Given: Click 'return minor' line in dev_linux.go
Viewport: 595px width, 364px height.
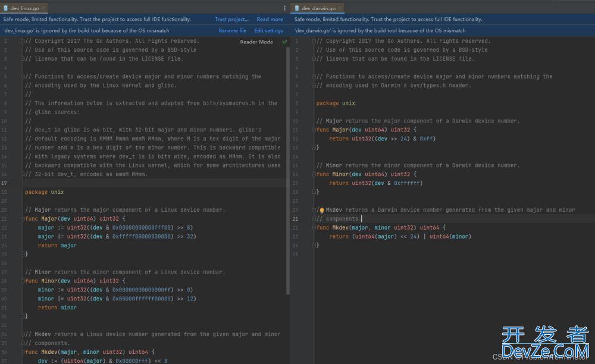Looking at the screenshot, I should 57,308.
